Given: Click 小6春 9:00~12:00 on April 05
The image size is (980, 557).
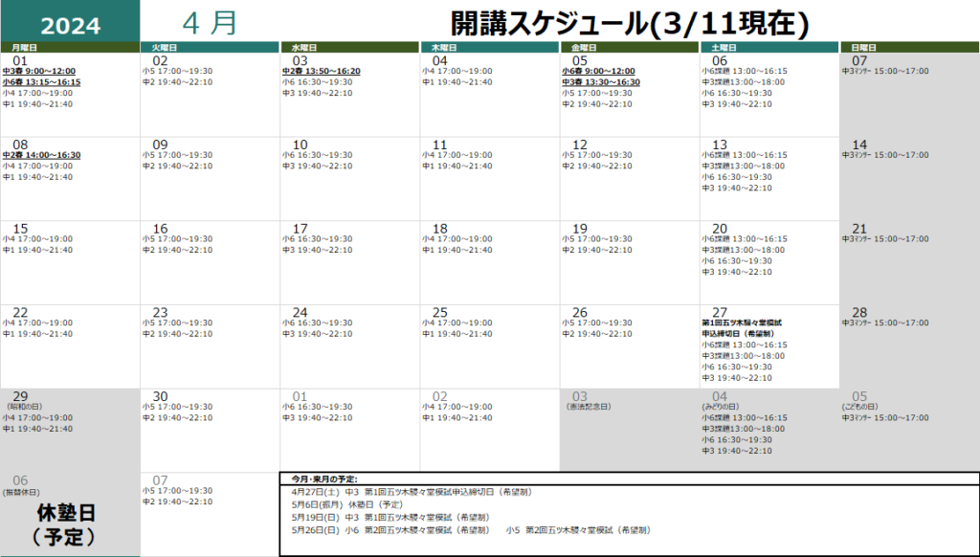Looking at the screenshot, I should point(598,71).
